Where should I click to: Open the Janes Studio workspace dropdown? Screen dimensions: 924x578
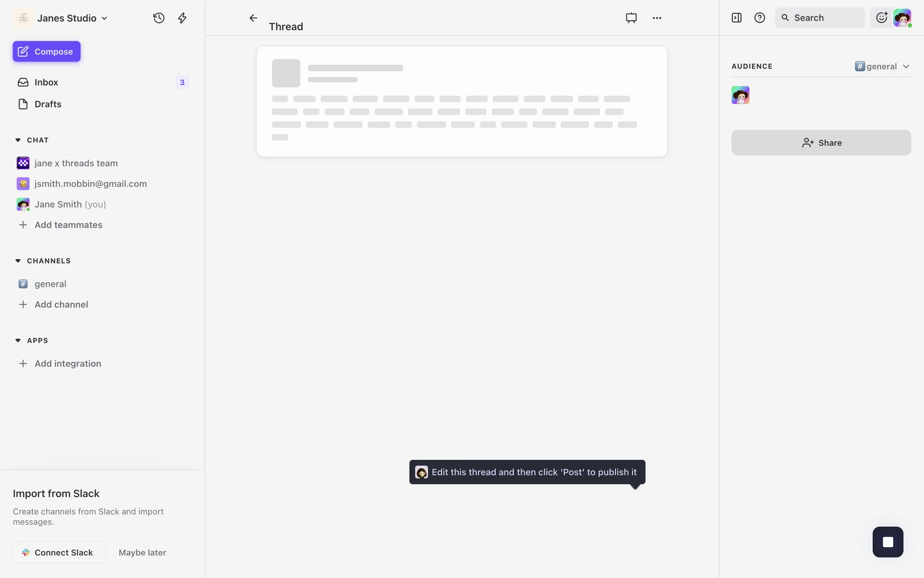coord(72,18)
